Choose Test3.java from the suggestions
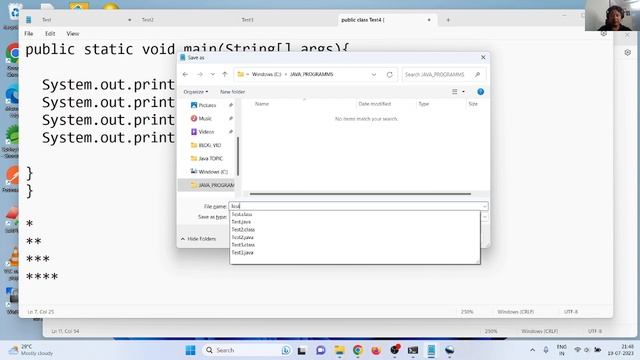 point(242,253)
